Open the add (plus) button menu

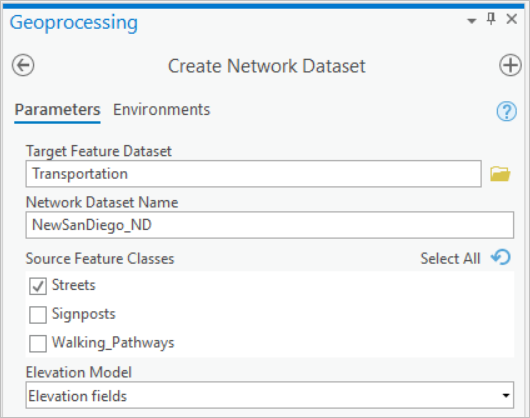510,65
